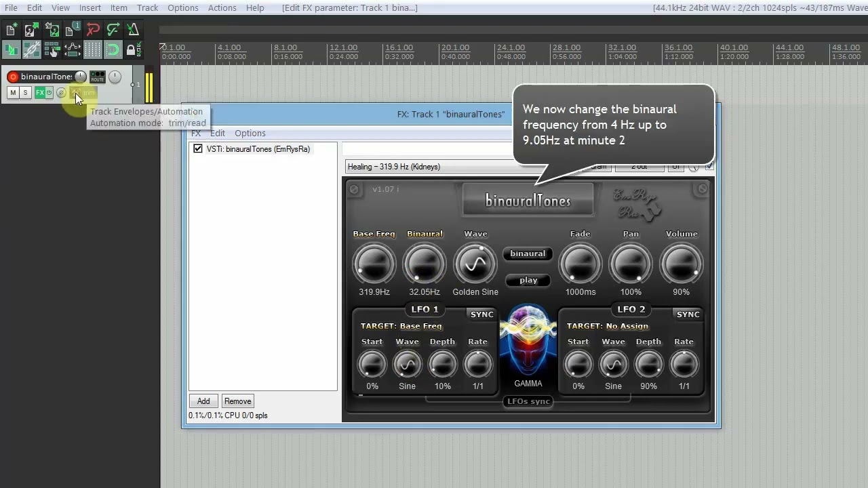Click the GAMMA brain image

(x=528, y=341)
